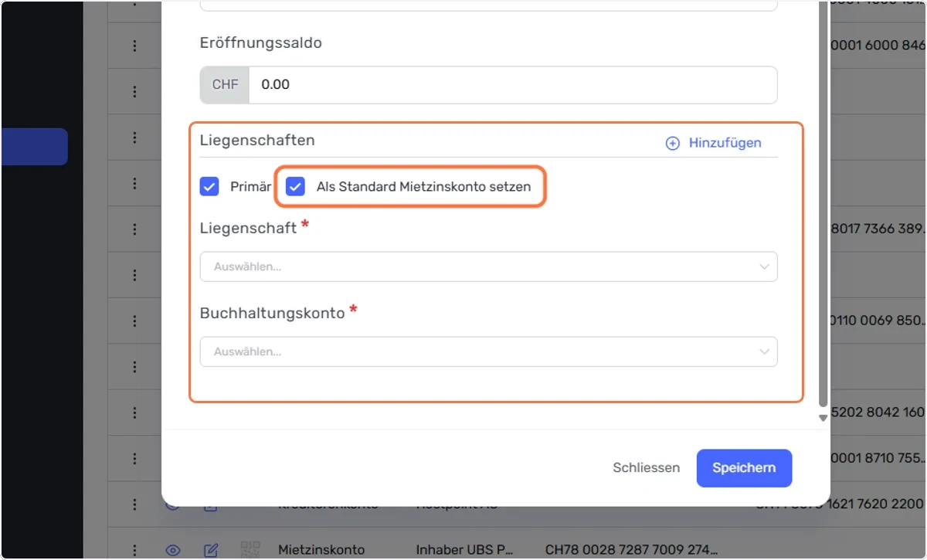This screenshot has height=560, width=927.
Task: Click the scrollbar down arrow in dialog
Action: (823, 418)
